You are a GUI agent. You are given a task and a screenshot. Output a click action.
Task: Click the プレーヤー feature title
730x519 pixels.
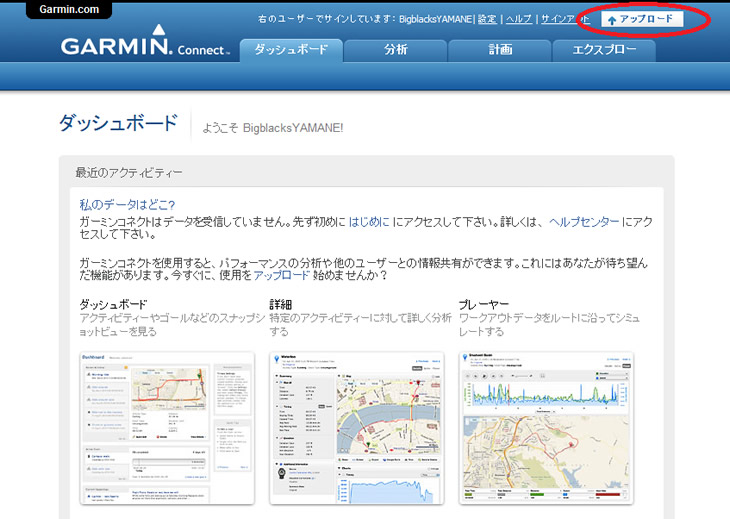tap(484, 305)
